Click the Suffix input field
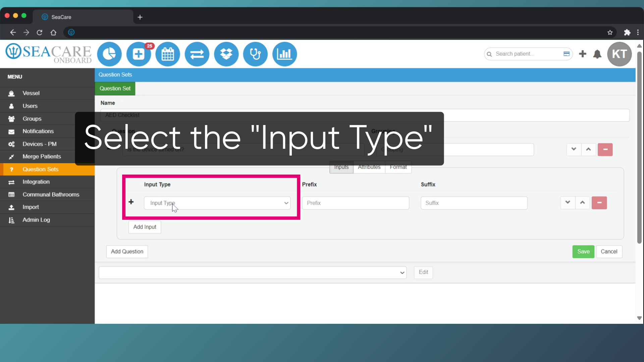The width and height of the screenshot is (644, 362). pos(474,203)
